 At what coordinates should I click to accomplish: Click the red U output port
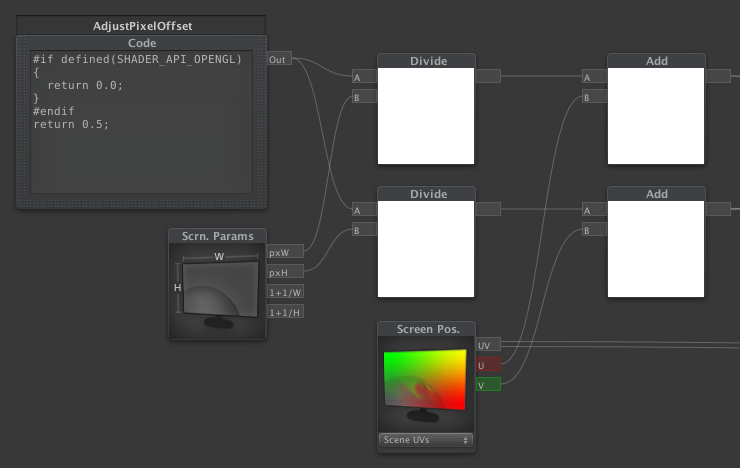tap(488, 365)
